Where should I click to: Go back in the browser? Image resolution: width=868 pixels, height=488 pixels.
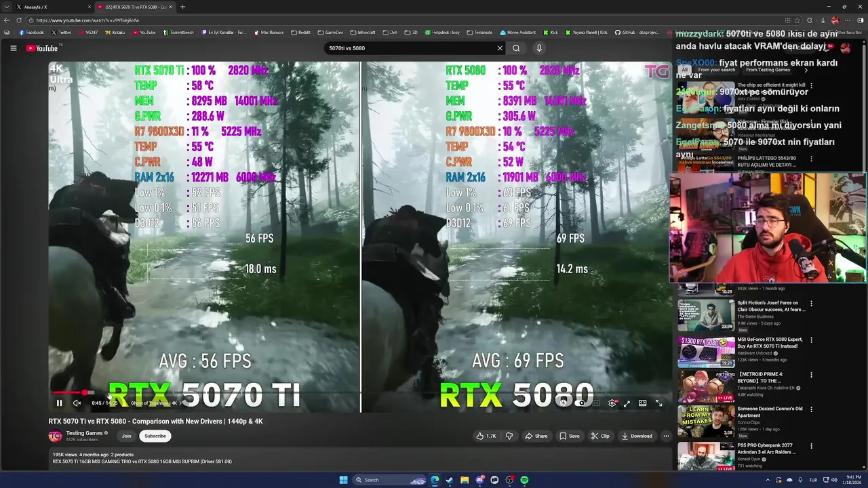[x=7, y=20]
